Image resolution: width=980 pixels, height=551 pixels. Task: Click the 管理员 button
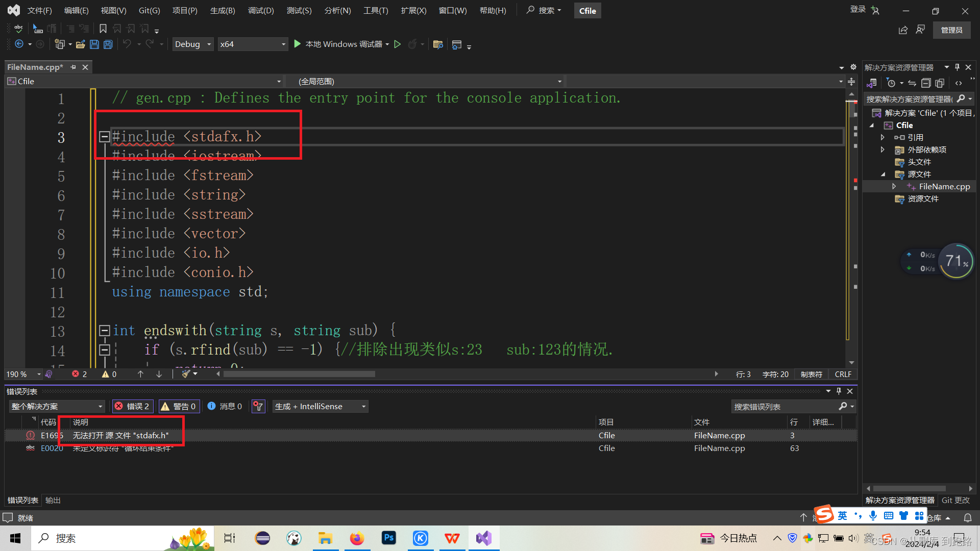[x=952, y=30]
